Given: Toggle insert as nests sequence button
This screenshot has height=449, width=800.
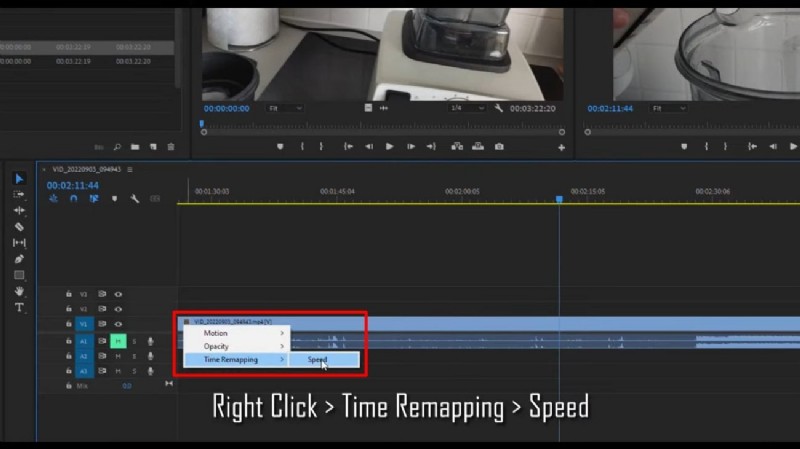Looking at the screenshot, I should (x=53, y=198).
